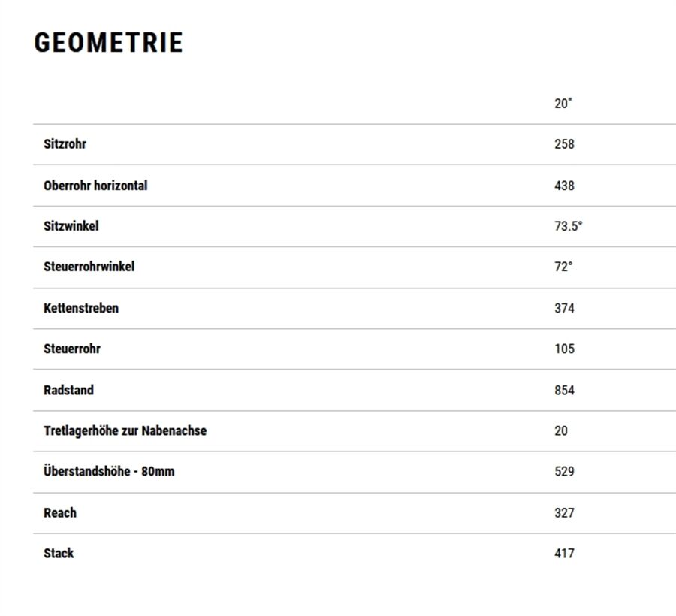Screen dimensions: 676x616
Task: Select the Oberrohr horizontal value 438
Action: tap(564, 186)
